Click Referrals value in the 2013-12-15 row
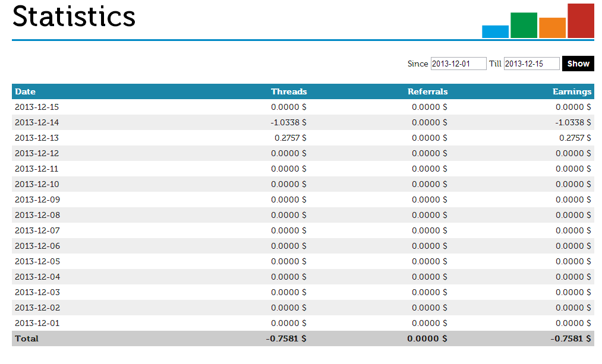The height and width of the screenshot is (364, 602). [429, 107]
